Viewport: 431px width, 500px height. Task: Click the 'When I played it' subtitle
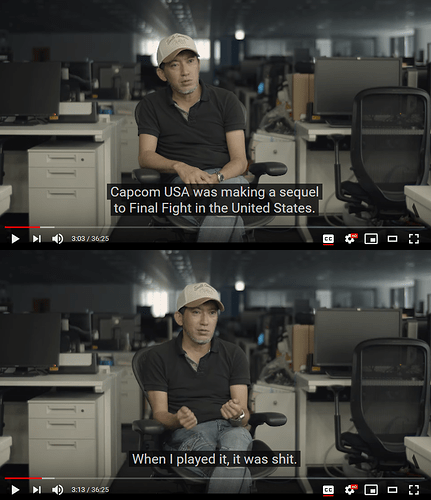click(x=214, y=459)
